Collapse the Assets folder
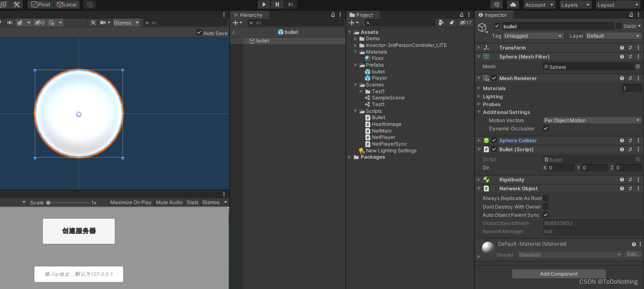This screenshot has height=289, width=644. [x=350, y=32]
